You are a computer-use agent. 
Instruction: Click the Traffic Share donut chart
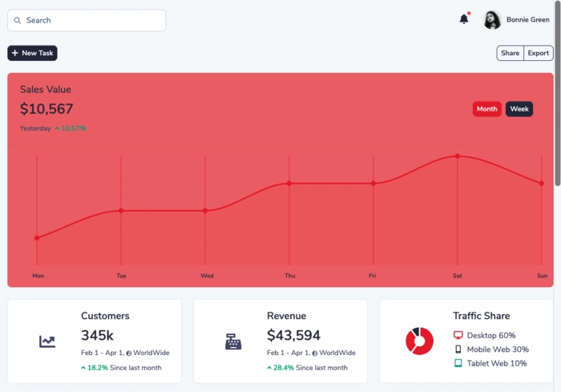419,341
